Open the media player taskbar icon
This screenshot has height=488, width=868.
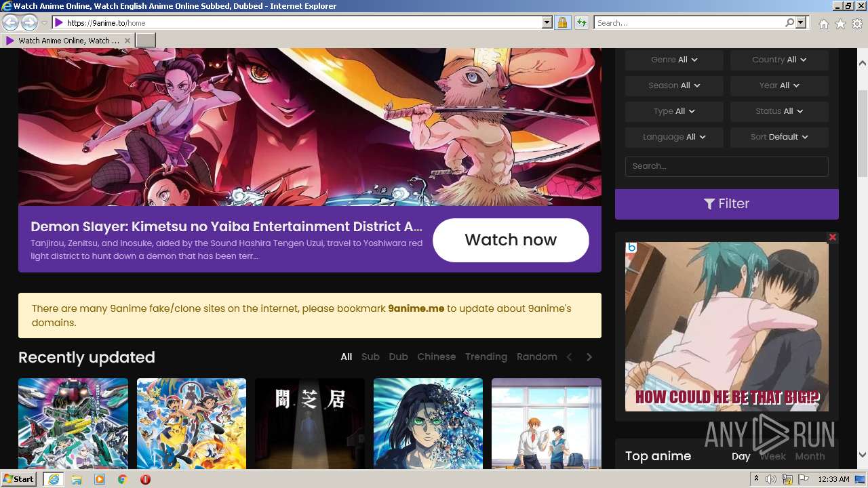[x=100, y=479]
